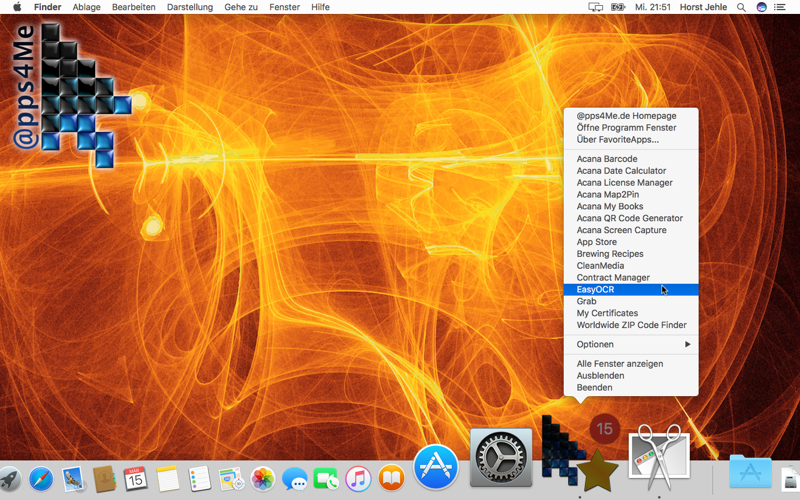Open the Grab scissors icon in Dock
The width and height of the screenshot is (800, 500).
pos(659,457)
